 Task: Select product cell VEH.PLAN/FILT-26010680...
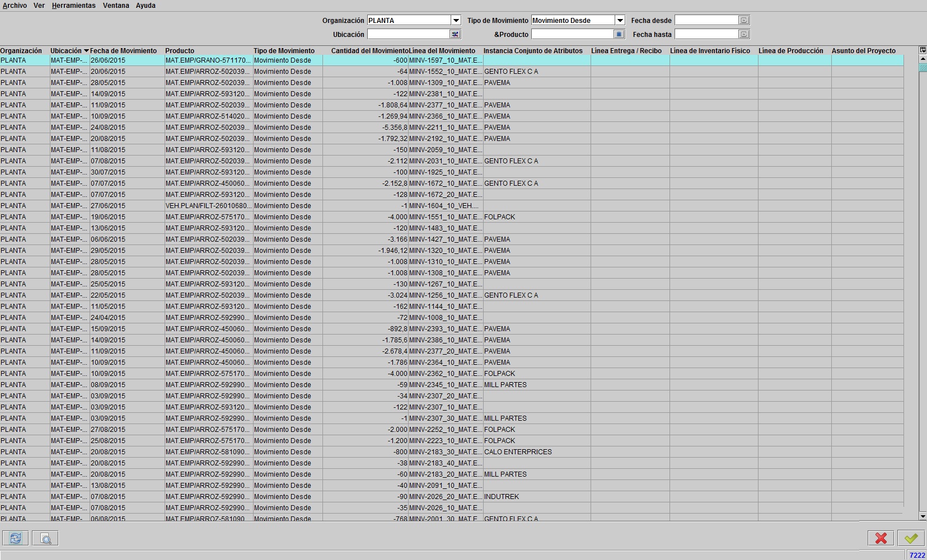click(x=209, y=206)
